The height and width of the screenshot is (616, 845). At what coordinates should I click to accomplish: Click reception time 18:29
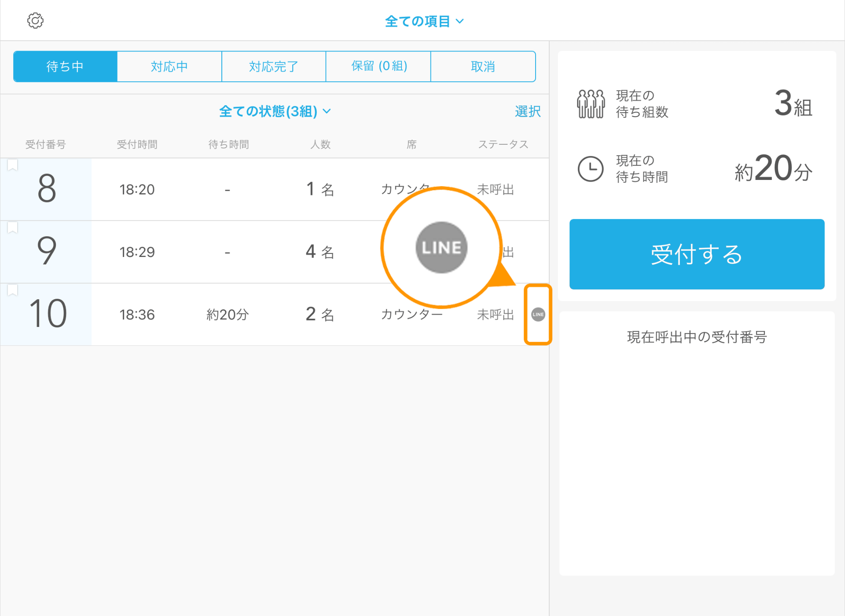click(137, 252)
